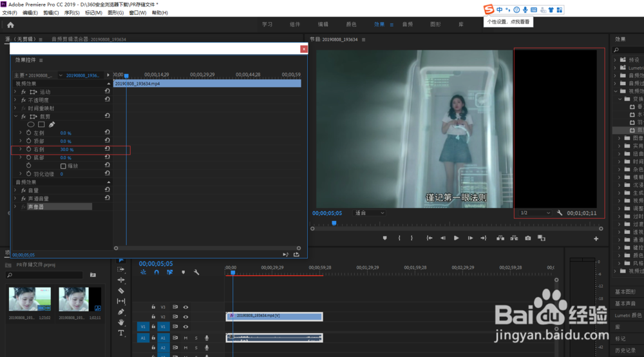The width and height of the screenshot is (644, 357).
Task: Go to the Home screen
Action: [x=11, y=25]
